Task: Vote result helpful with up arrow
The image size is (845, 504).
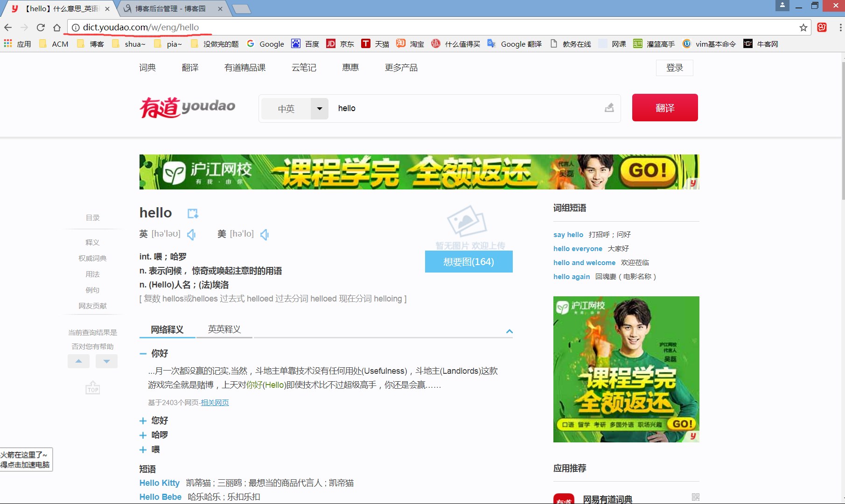Action: 78,361
